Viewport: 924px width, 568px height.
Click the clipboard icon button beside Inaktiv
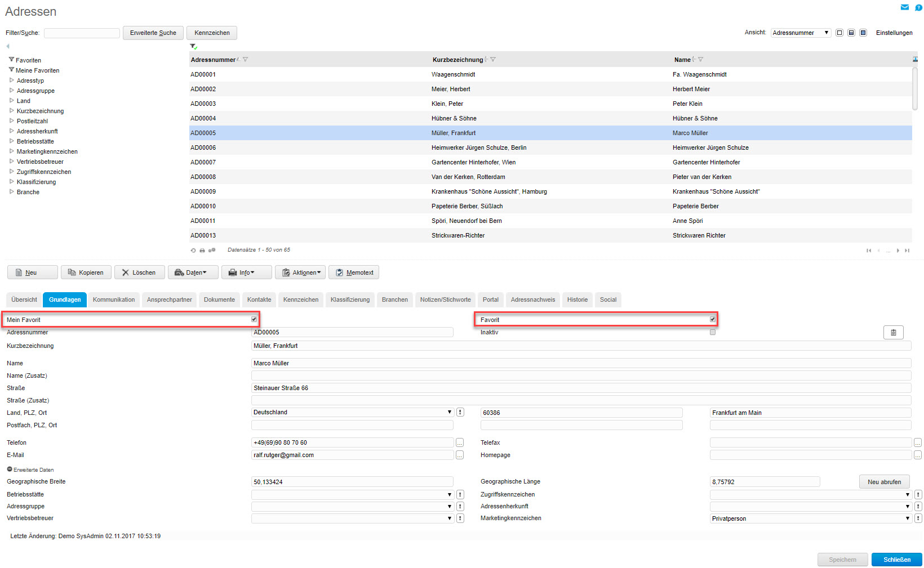893,333
